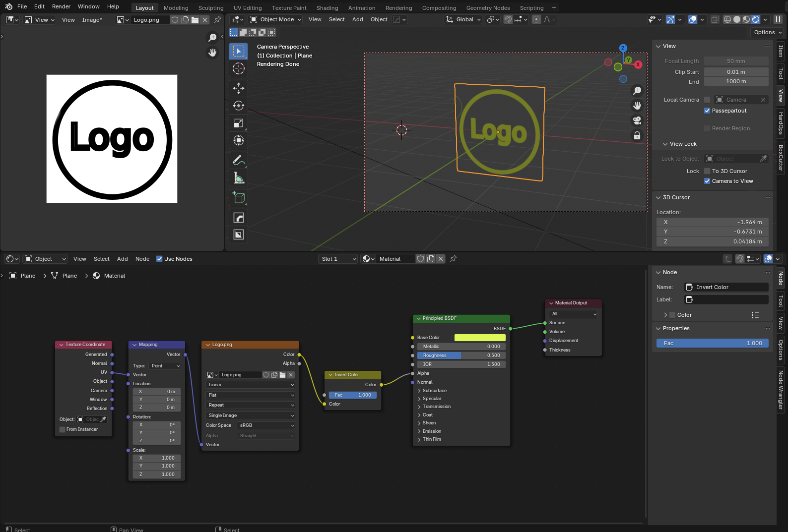
Task: Click the yellow Base Color swatch
Action: (479, 338)
